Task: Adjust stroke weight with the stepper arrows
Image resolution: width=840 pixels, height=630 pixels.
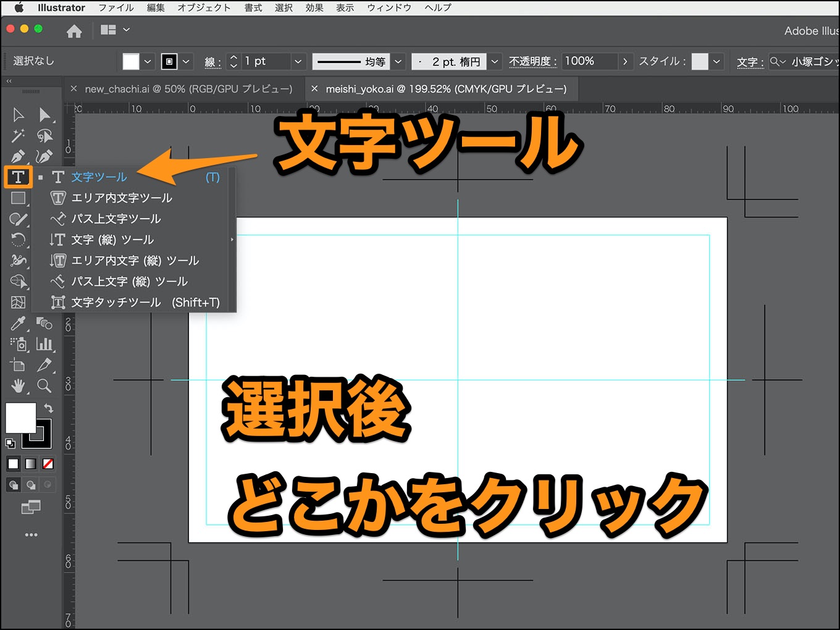Action: 233,62
